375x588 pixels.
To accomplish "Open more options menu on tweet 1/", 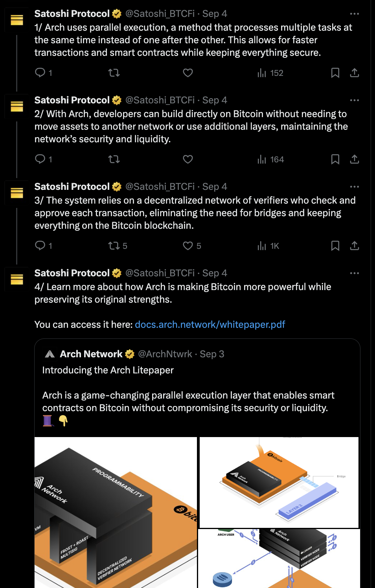I will click(355, 14).
